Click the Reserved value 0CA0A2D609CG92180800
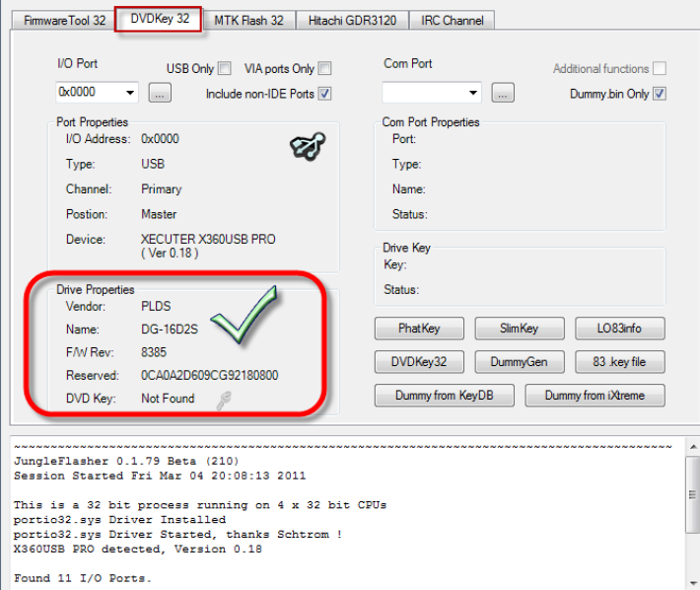The width and height of the screenshot is (700, 590). coord(209,375)
